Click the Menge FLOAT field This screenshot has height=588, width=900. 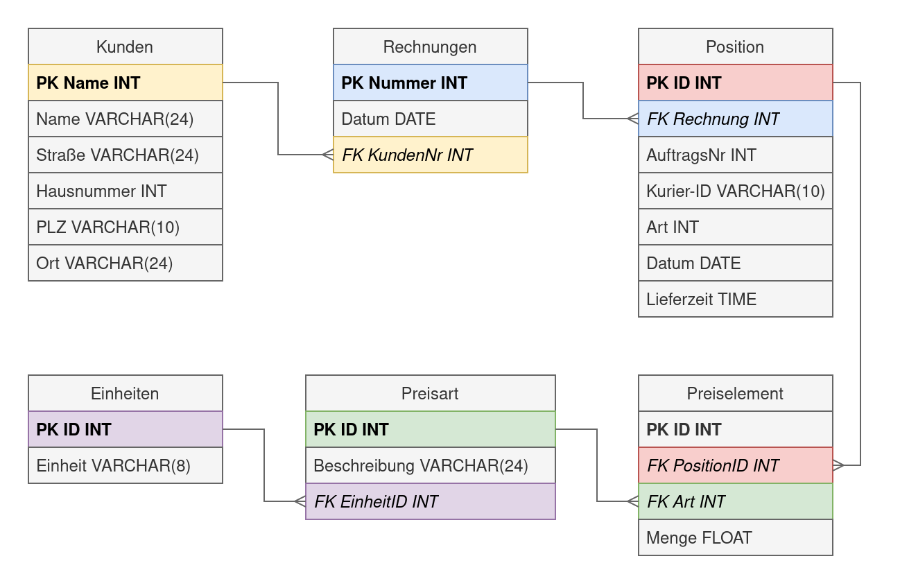tap(735, 537)
